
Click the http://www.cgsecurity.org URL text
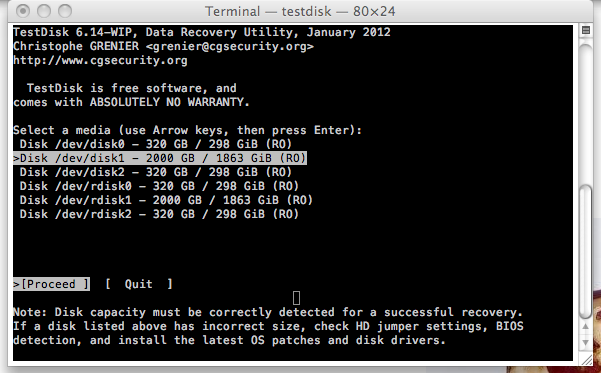tap(100, 60)
